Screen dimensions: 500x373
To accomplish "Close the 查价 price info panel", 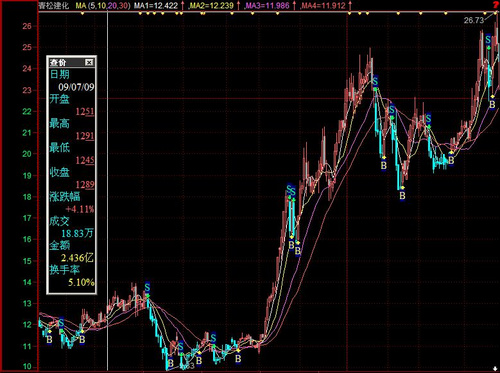I will [x=89, y=62].
